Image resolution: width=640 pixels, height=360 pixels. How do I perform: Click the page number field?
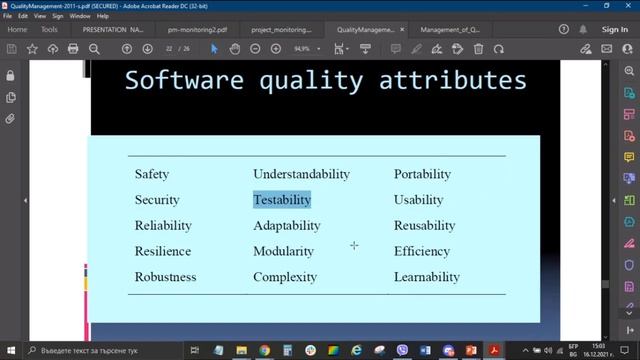click(169, 49)
